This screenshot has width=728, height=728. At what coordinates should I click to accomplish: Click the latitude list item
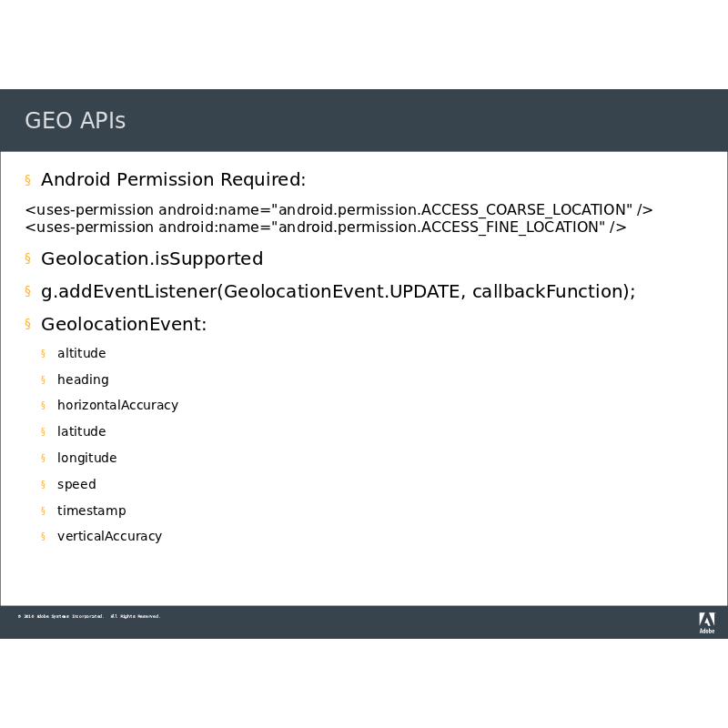(81, 432)
